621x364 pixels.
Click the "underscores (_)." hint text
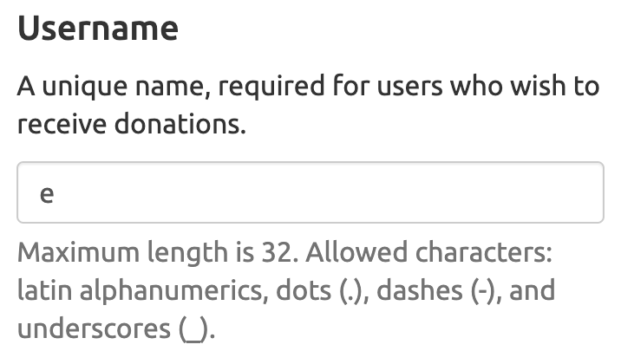pos(116,328)
